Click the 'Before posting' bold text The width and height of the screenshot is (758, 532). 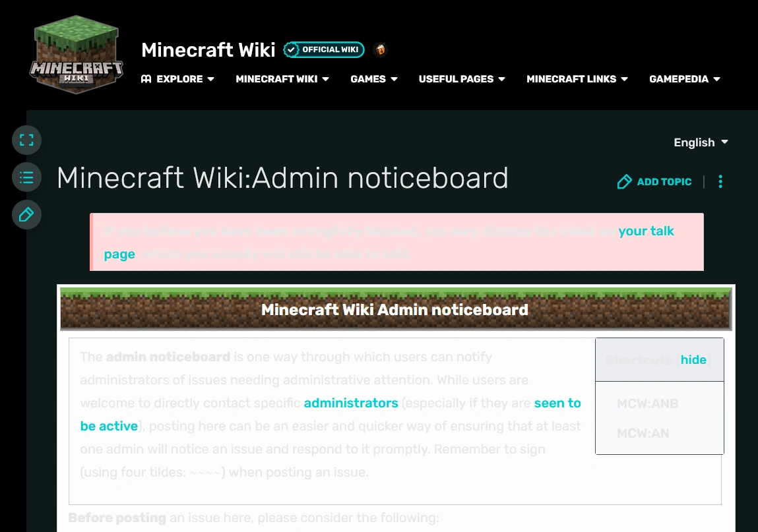tap(117, 517)
